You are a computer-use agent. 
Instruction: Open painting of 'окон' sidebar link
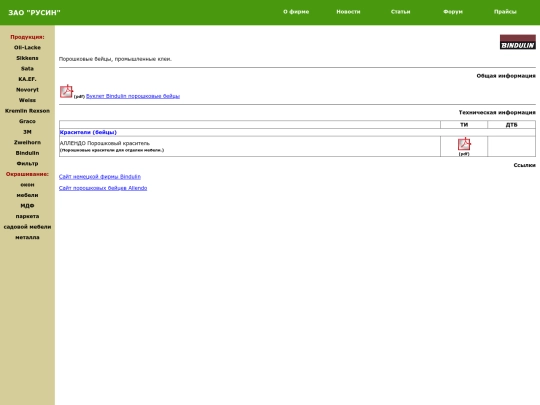pyautogui.click(x=27, y=185)
